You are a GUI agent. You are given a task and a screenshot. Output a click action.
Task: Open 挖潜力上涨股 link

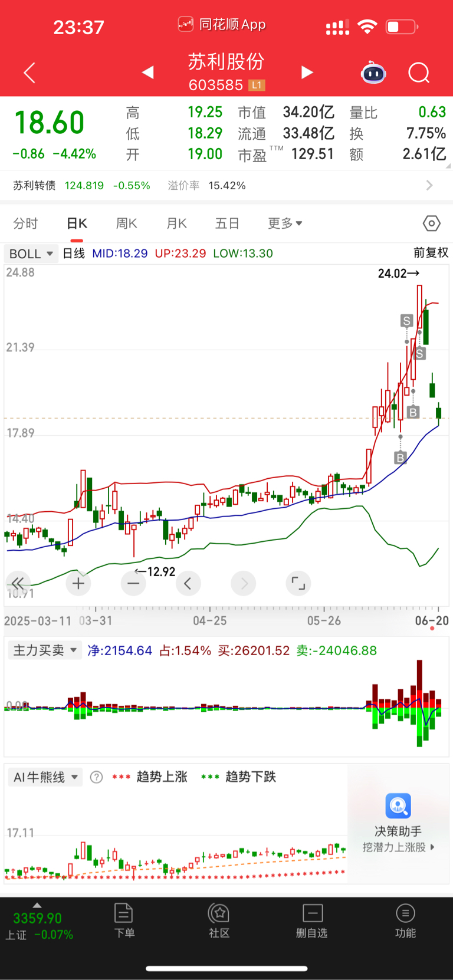tap(398, 847)
